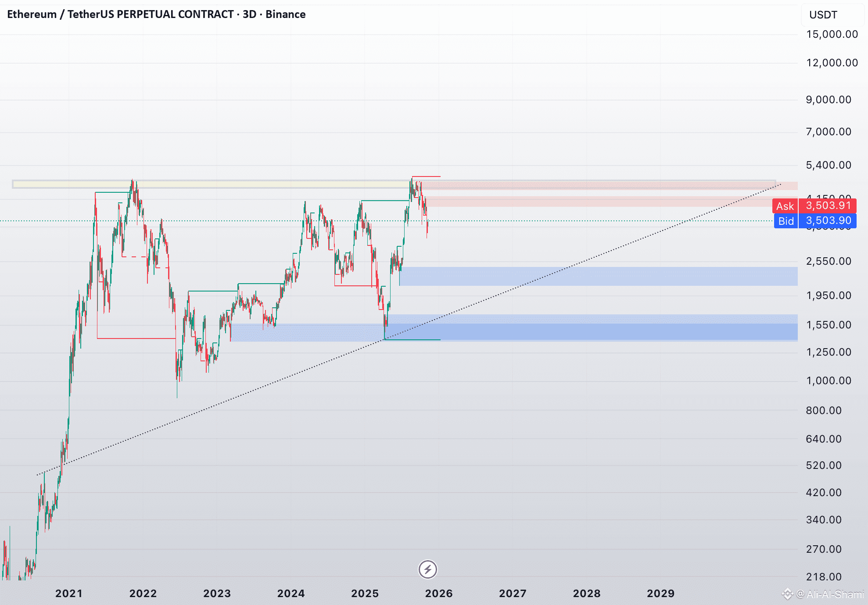Click the Binance logo watermark icon
This screenshot has height=605, width=868.
788,594
